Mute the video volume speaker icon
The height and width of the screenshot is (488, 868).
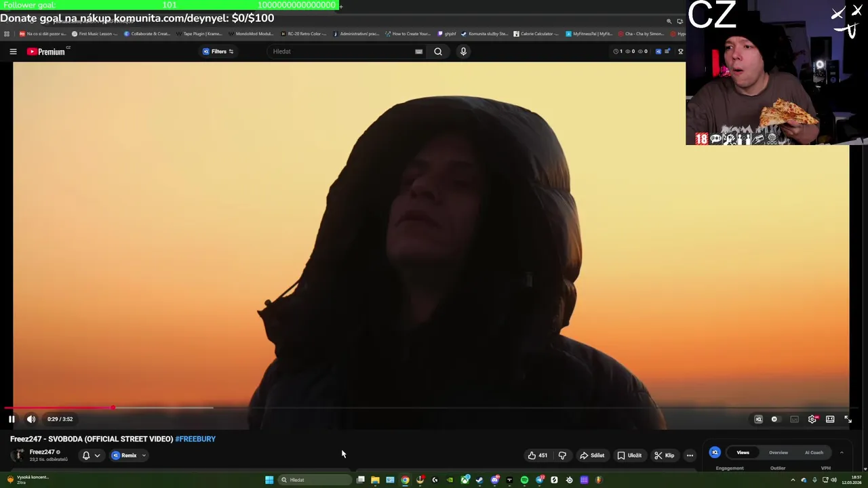point(31,419)
